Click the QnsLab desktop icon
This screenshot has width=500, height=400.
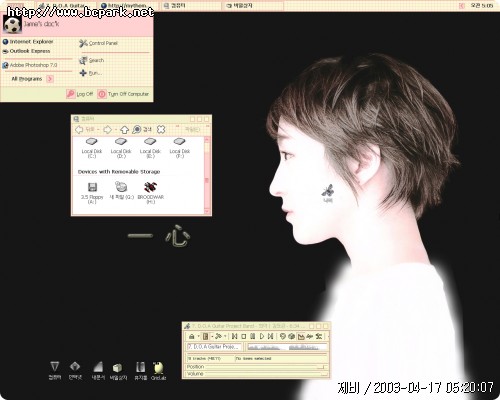[x=159, y=371]
